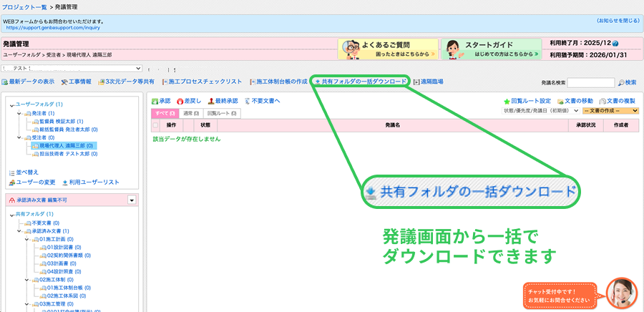Open the project selection dropdown
Viewport: 644px width, 312px height.
tap(70, 67)
